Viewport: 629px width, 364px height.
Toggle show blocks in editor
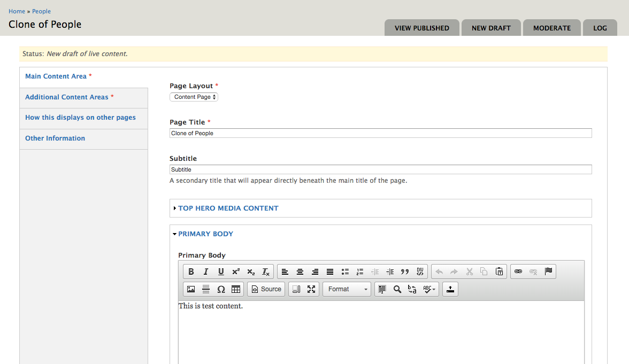[296, 289]
